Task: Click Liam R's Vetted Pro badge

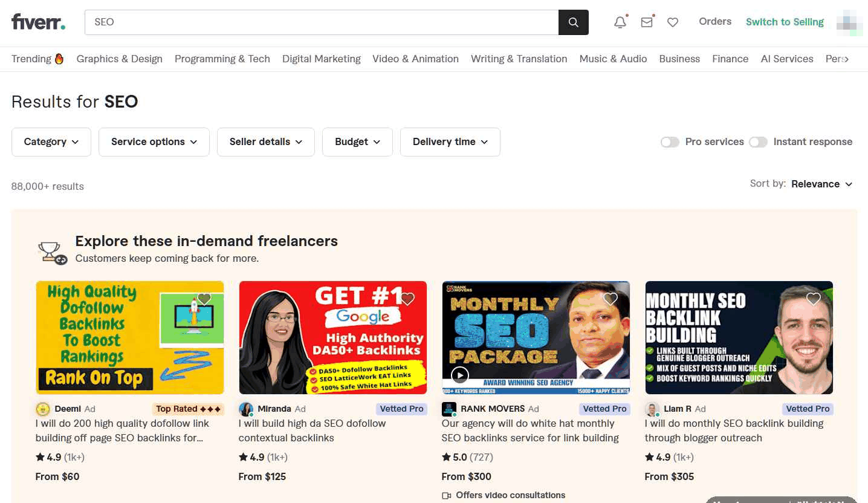Action: (808, 409)
